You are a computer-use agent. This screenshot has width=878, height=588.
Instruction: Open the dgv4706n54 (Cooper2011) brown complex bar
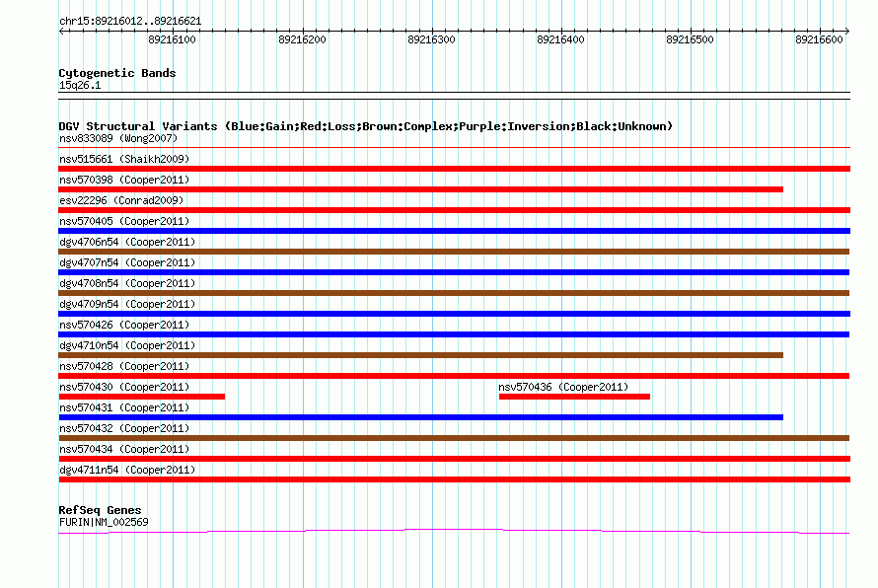(x=454, y=252)
